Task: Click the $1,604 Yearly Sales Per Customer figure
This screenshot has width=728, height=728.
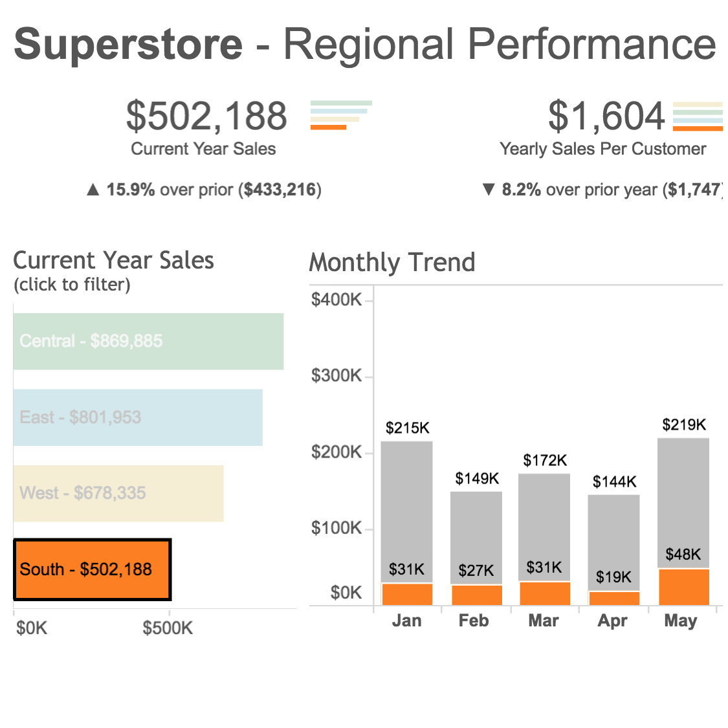Action: pyautogui.click(x=606, y=116)
